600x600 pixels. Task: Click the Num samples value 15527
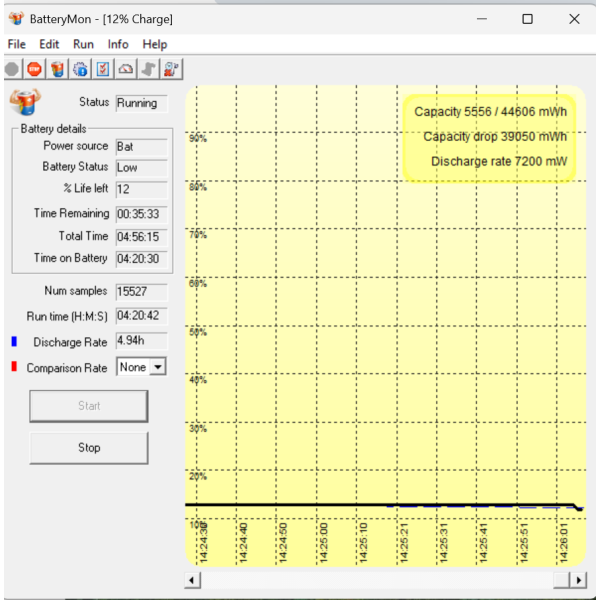click(x=142, y=292)
